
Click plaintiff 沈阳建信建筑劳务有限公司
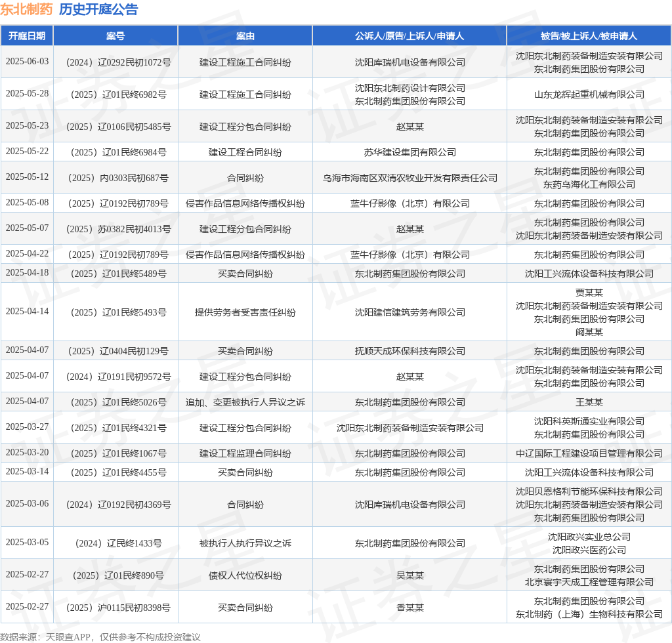(x=409, y=313)
